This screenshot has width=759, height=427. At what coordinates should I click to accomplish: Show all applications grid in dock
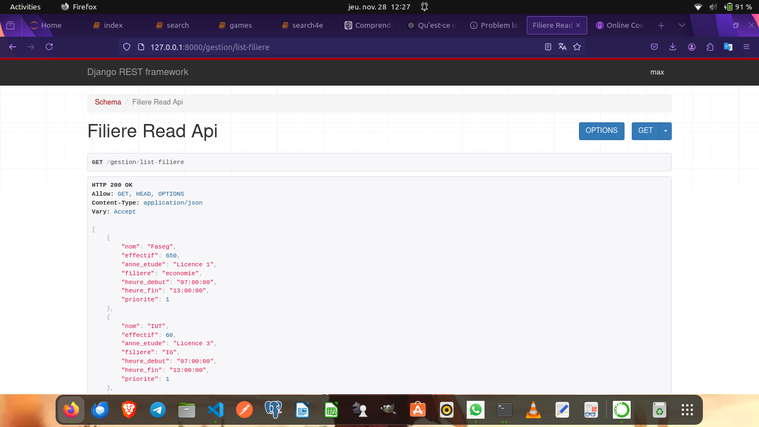687,410
